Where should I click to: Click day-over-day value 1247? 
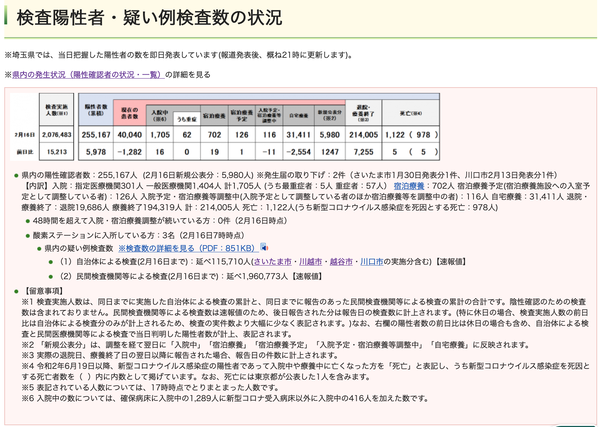point(330,152)
